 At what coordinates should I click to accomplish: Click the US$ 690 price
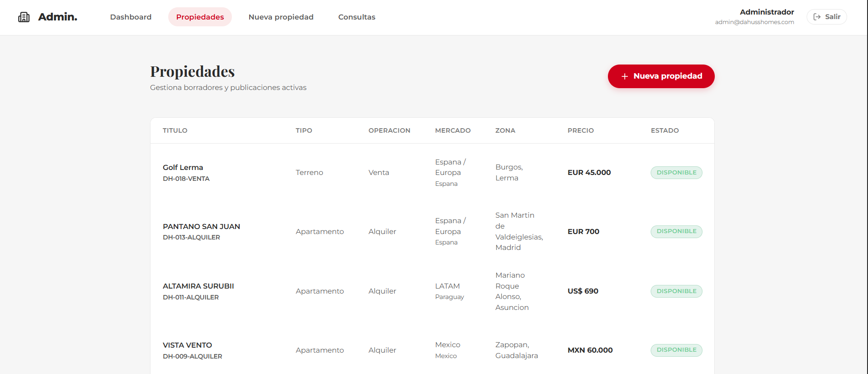[x=583, y=291]
